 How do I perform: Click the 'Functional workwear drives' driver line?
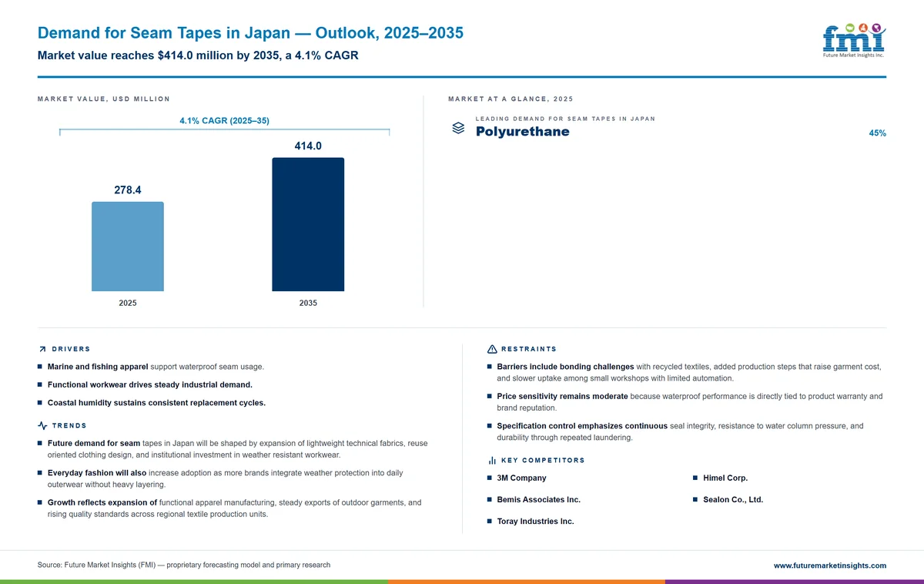coord(150,384)
